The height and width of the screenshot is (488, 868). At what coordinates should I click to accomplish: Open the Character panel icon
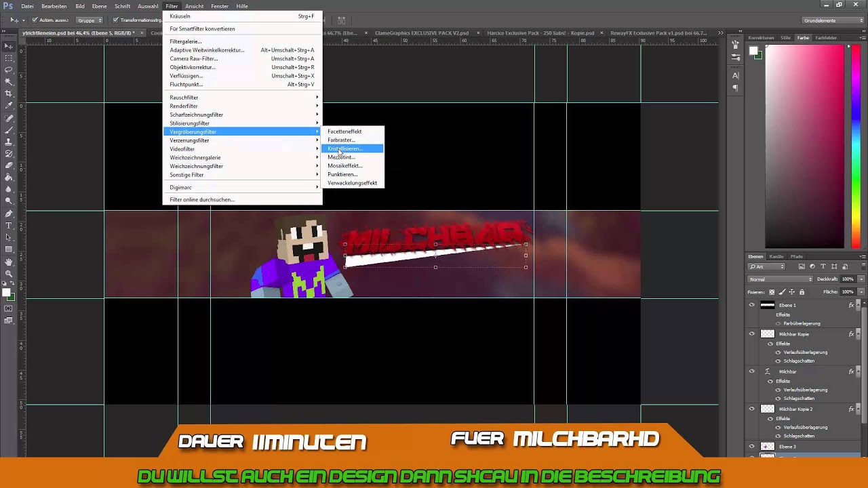point(736,76)
